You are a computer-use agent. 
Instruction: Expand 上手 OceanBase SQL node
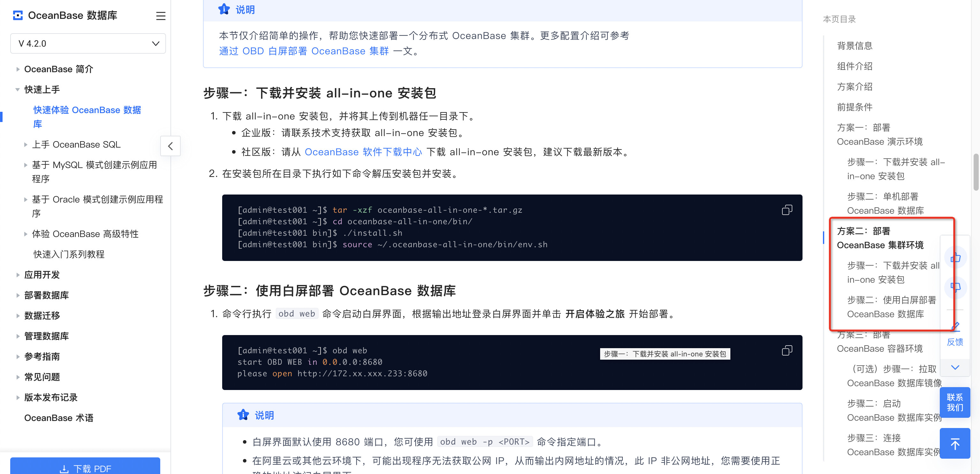(26, 145)
